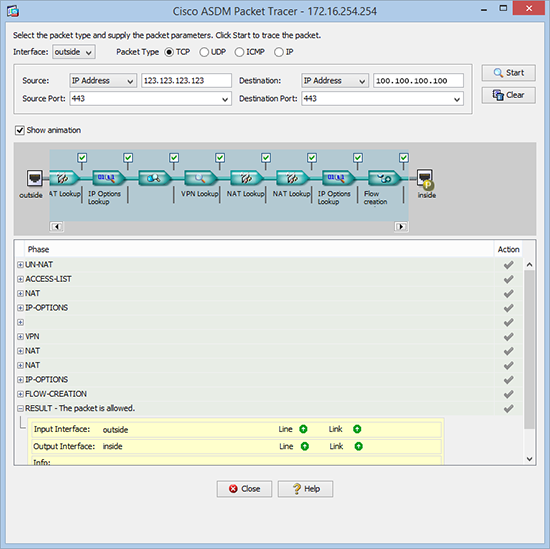
Task: Click the Close button at bottom
Action: (x=244, y=489)
